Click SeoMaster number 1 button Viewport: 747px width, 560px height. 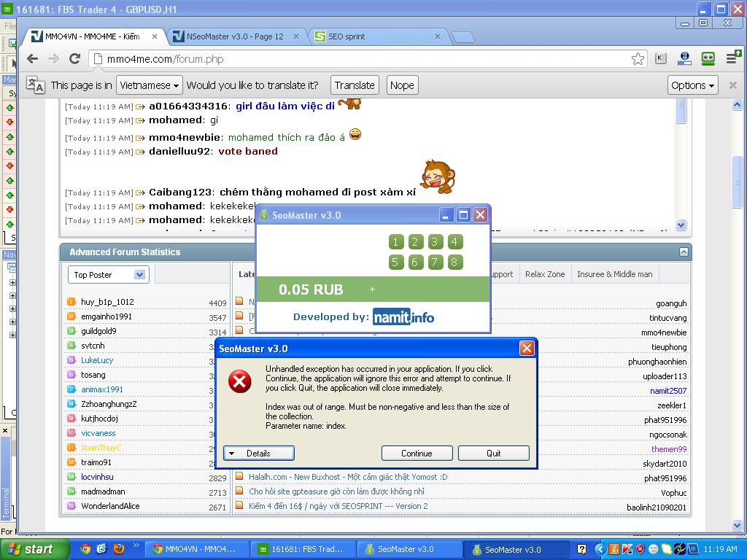pos(395,242)
